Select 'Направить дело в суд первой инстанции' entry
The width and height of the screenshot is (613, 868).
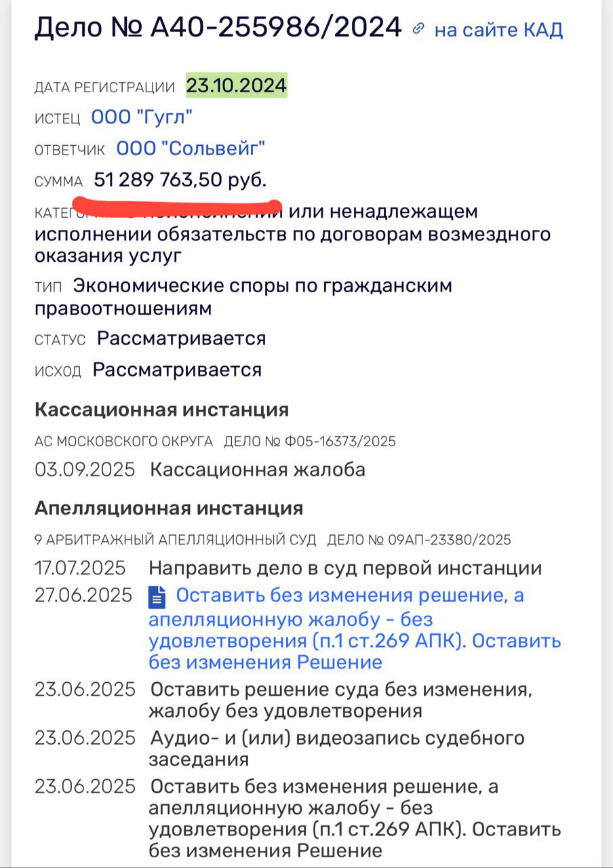point(345,568)
